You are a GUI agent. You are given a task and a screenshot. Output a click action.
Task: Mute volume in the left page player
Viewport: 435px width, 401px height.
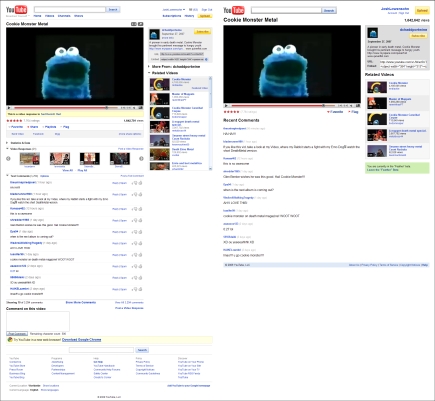pos(134,108)
